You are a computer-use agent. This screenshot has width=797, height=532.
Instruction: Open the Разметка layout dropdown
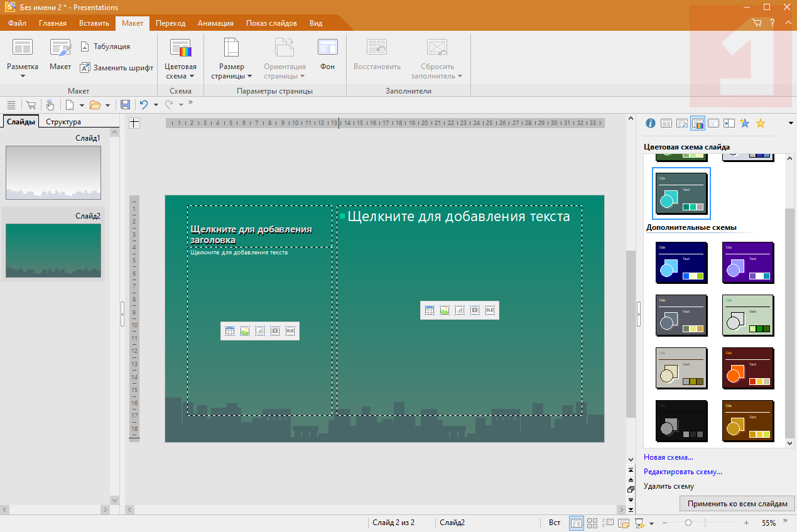(23, 71)
